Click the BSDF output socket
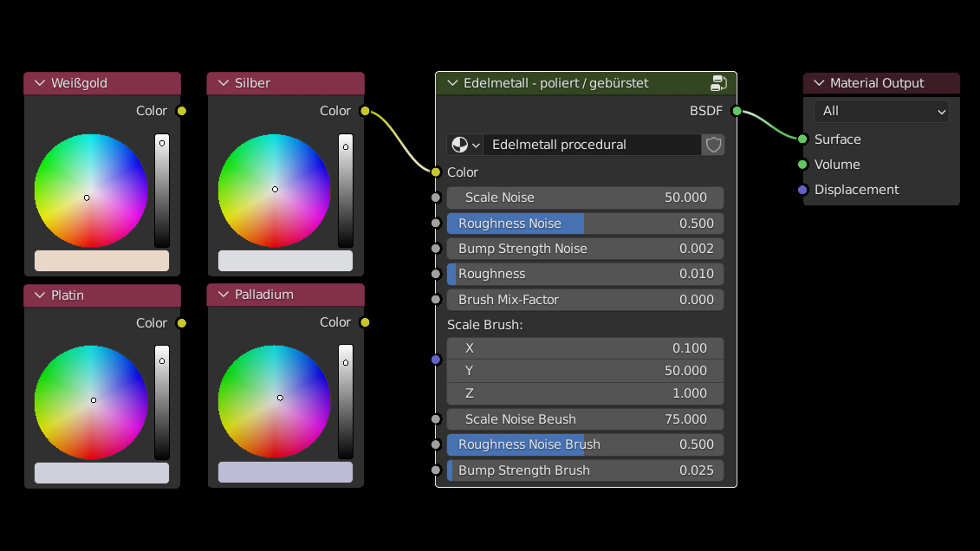This screenshot has height=551, width=980. coord(737,111)
